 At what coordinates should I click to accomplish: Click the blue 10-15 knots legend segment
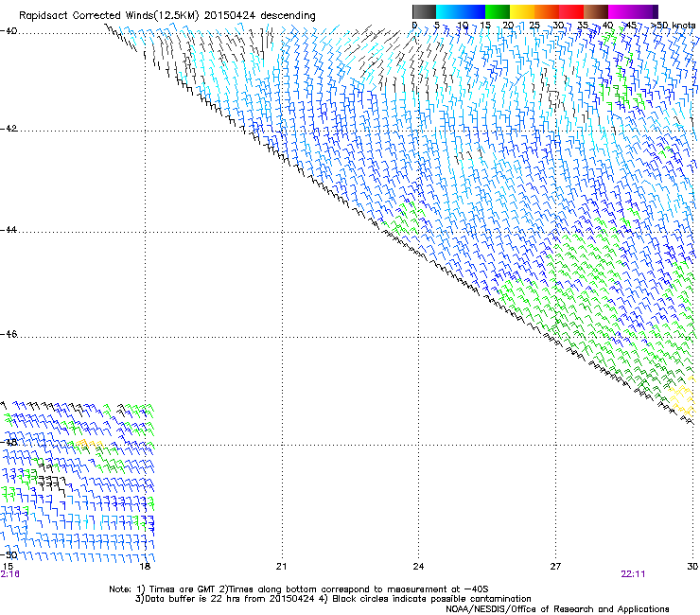click(x=473, y=11)
